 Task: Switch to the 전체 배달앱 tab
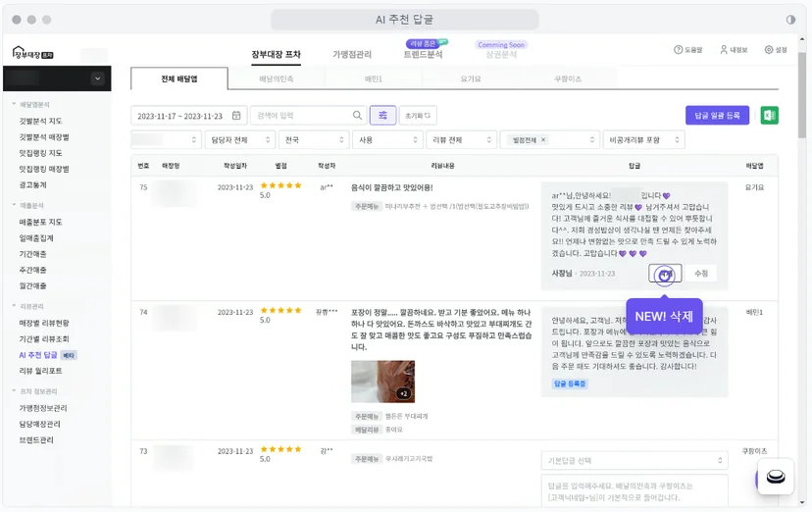click(x=179, y=78)
